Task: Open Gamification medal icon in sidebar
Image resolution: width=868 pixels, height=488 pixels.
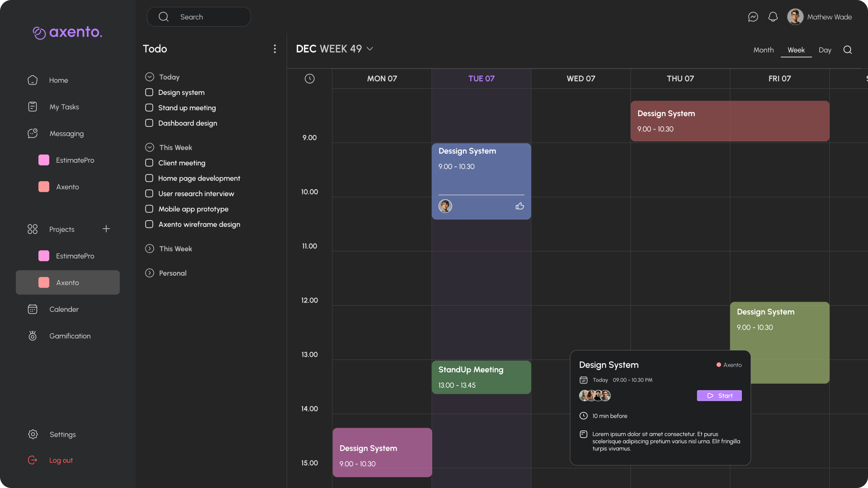Action: click(33, 336)
